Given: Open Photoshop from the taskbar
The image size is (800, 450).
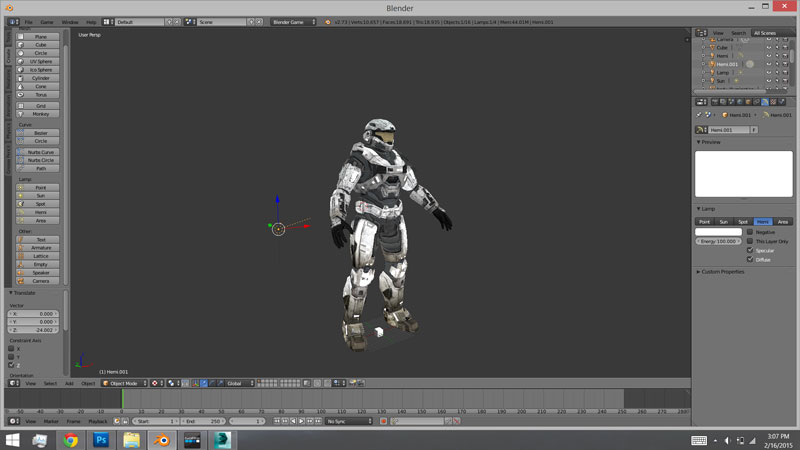Looking at the screenshot, I should point(101,440).
